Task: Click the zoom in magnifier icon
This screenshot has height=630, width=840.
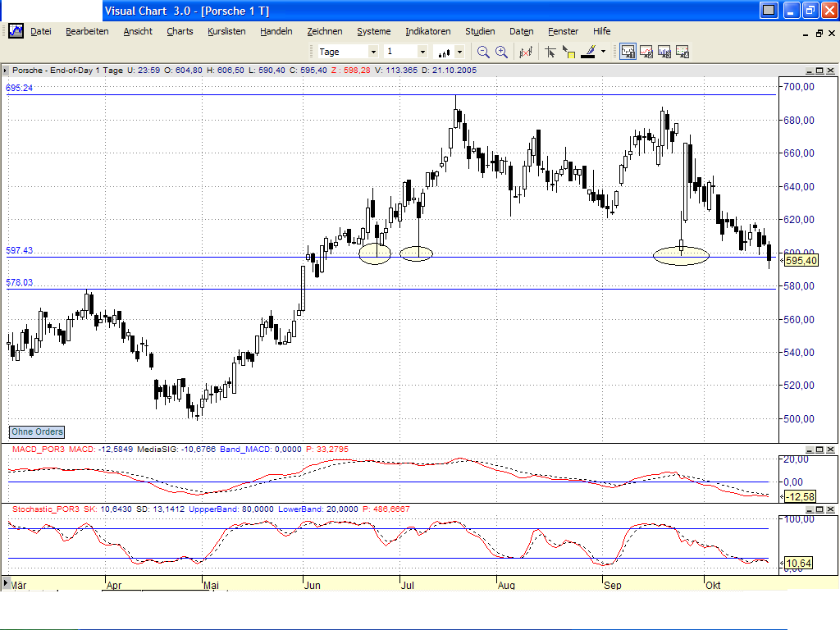Action: [501, 52]
